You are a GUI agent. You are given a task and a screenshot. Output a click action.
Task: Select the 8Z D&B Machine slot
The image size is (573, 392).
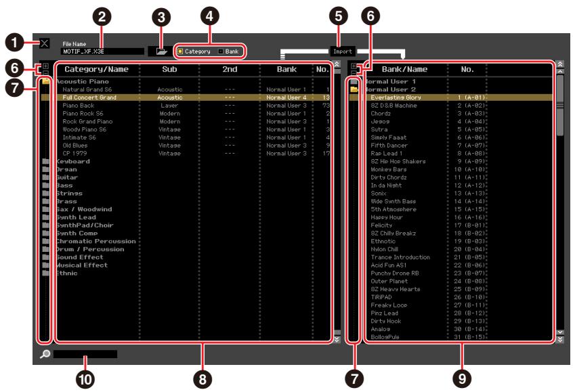[394, 106]
